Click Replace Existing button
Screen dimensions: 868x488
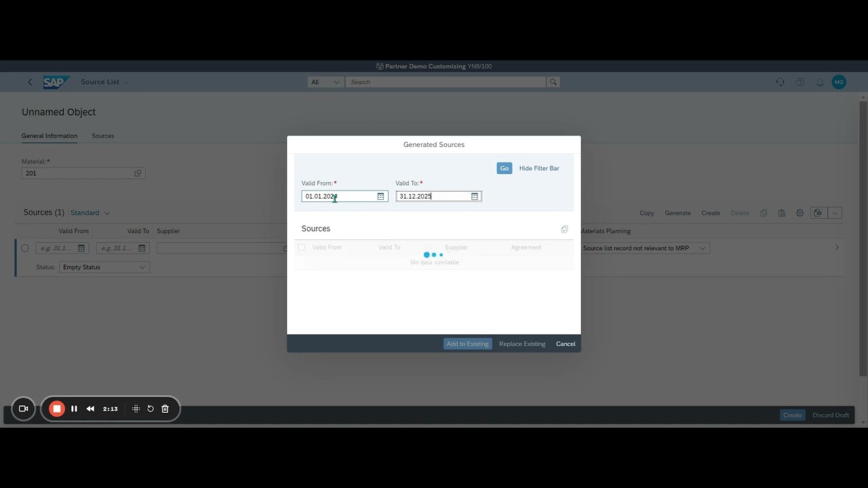[522, 344]
